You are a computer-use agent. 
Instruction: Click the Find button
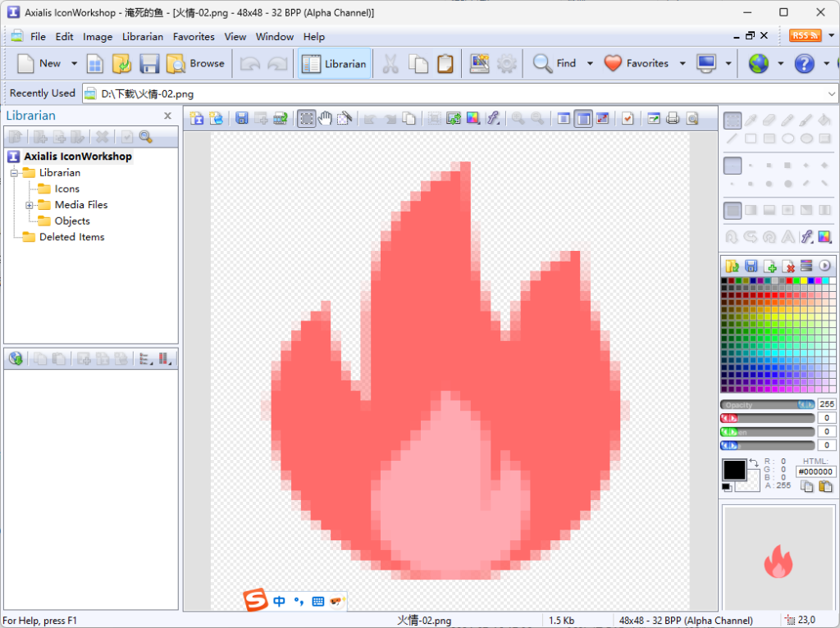(x=555, y=64)
